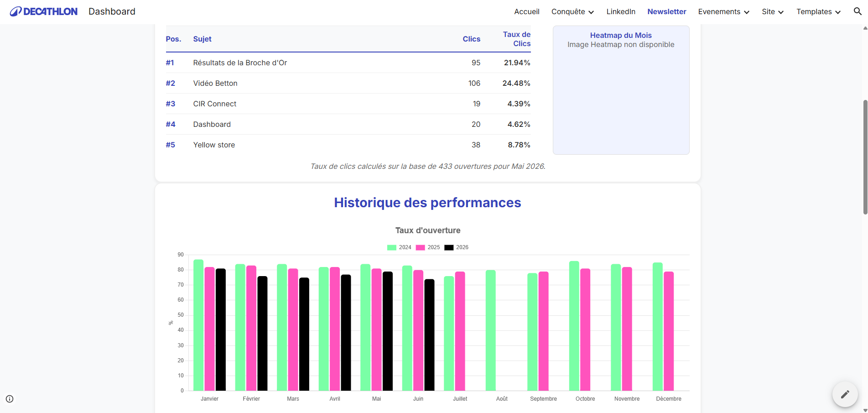Click the click-rate footnote about 433 ouvertures
868x413 pixels.
428,167
